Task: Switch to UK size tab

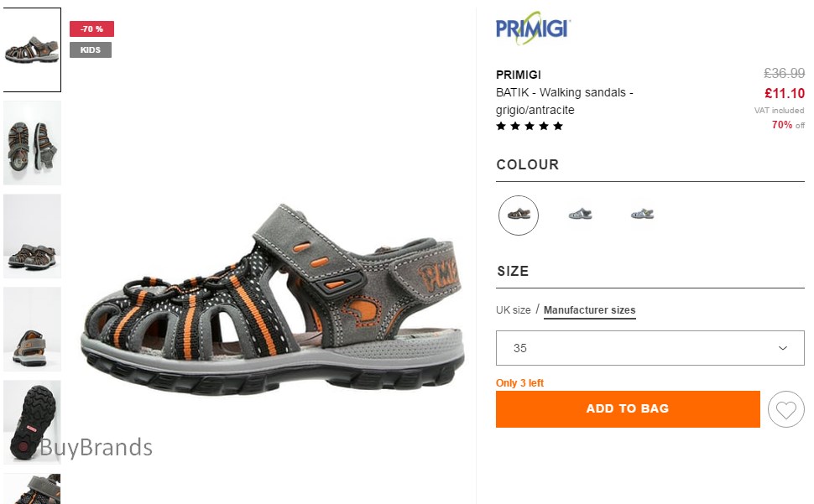Action: [513, 310]
